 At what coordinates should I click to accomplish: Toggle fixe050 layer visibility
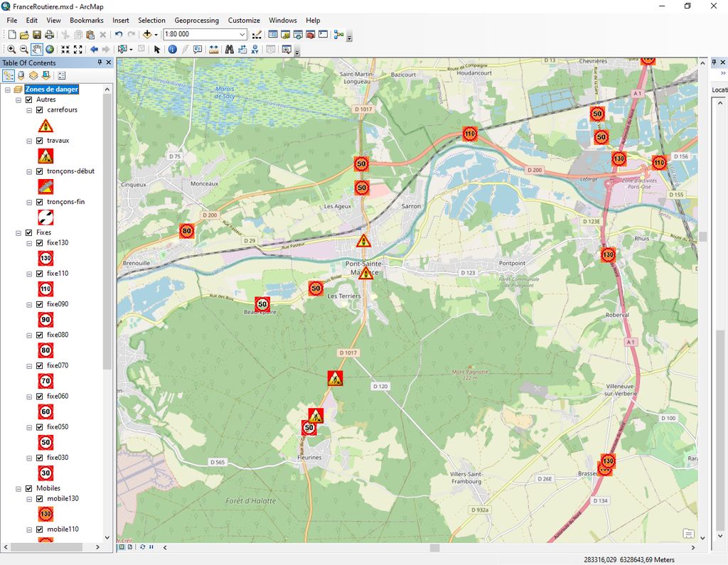(x=40, y=427)
